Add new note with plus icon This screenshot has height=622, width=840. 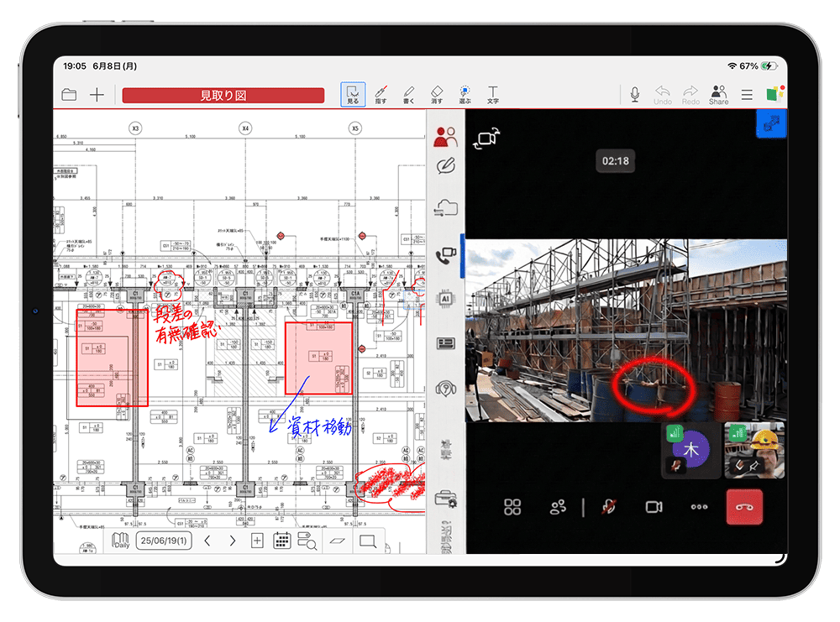tap(97, 95)
